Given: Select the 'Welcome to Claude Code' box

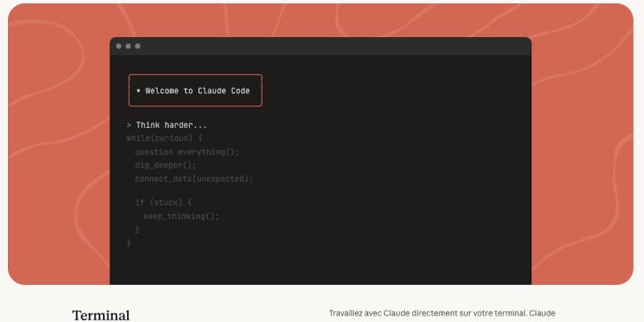Looking at the screenshot, I should pyautogui.click(x=196, y=90).
